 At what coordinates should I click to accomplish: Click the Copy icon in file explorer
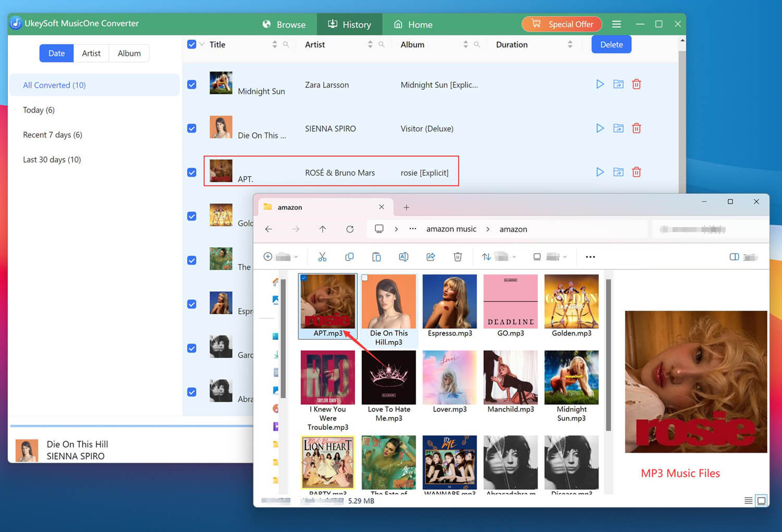coord(349,257)
